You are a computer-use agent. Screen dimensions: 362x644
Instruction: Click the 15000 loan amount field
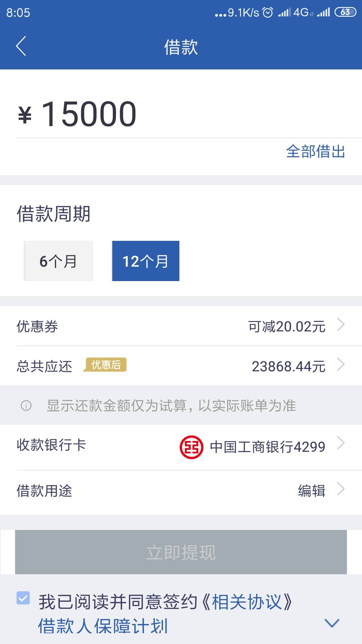pos(181,114)
